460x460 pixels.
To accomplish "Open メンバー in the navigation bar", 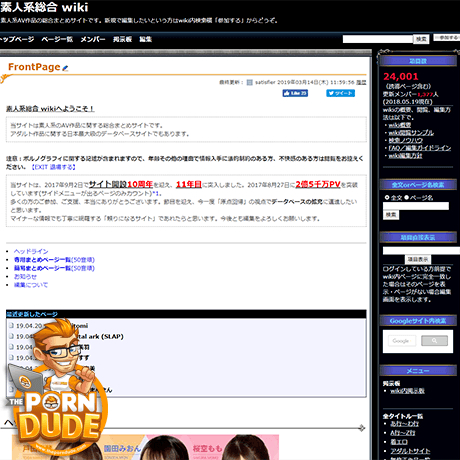I will 93,39.
